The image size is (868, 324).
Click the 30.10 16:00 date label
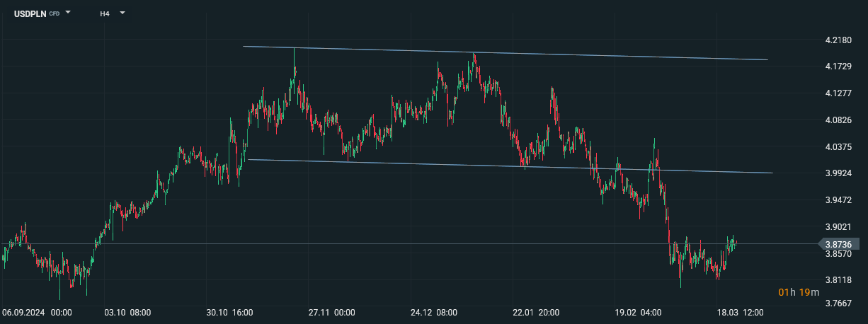tap(228, 312)
